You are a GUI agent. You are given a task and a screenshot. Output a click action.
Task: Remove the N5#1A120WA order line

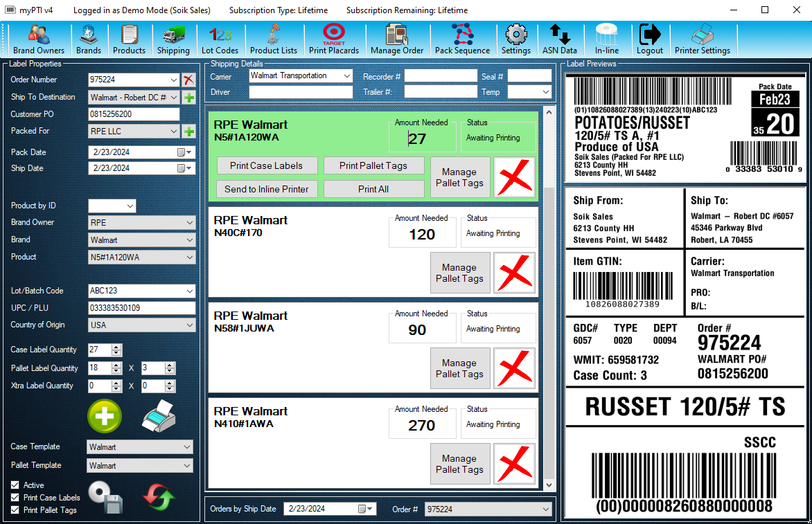click(514, 177)
